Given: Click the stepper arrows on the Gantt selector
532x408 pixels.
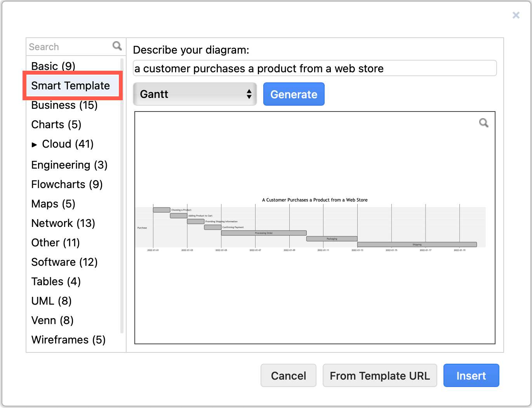Looking at the screenshot, I should pos(249,94).
